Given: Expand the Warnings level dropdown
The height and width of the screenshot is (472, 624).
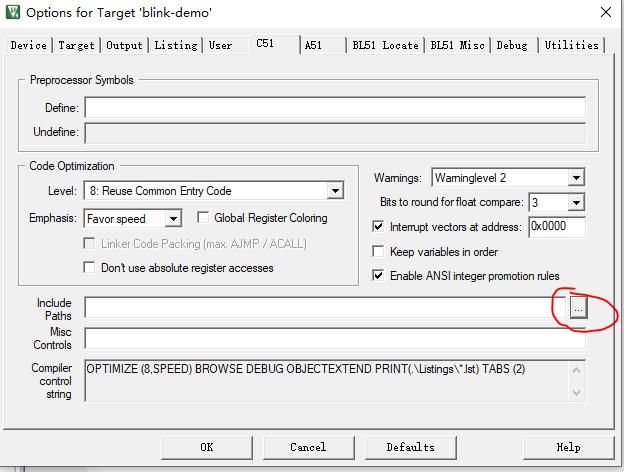Looking at the screenshot, I should point(576,177).
